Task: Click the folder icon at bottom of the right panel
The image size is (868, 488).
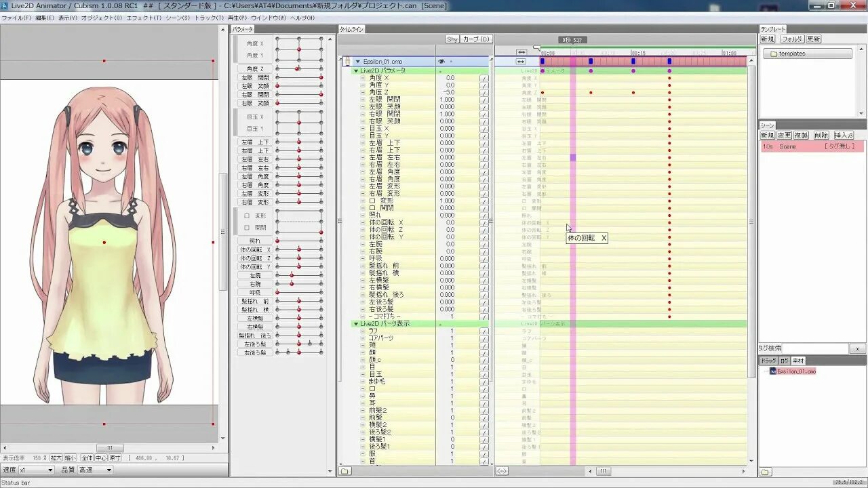Action: [765, 472]
